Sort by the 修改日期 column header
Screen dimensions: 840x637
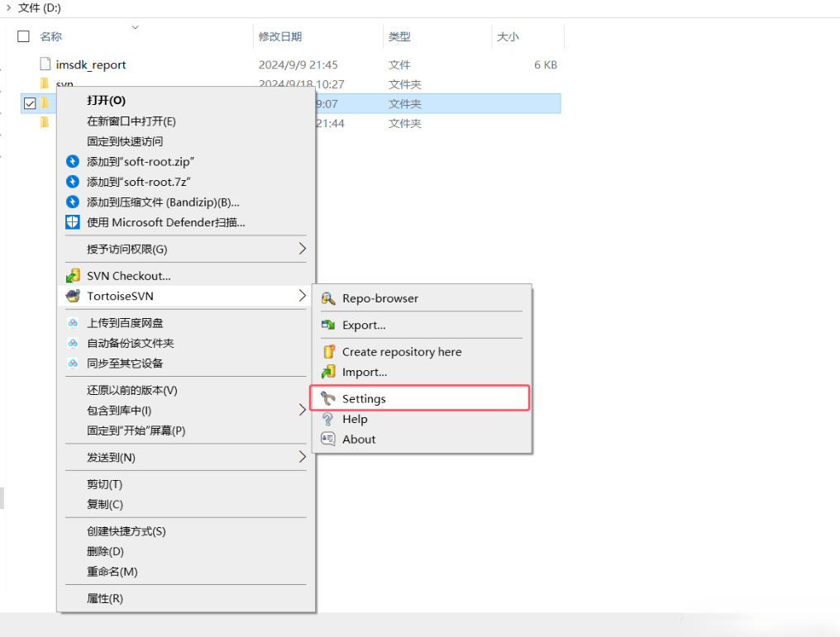pyautogui.click(x=280, y=36)
